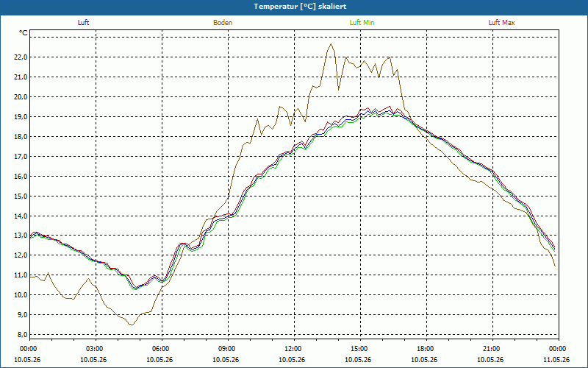Screen dimensions: 588x368
Task: Click the 20,0 value on the y-axis
Action: click(x=21, y=97)
